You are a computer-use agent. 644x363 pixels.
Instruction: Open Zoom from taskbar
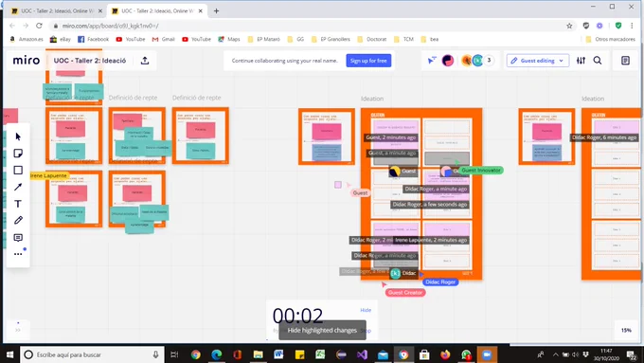pos(487,354)
